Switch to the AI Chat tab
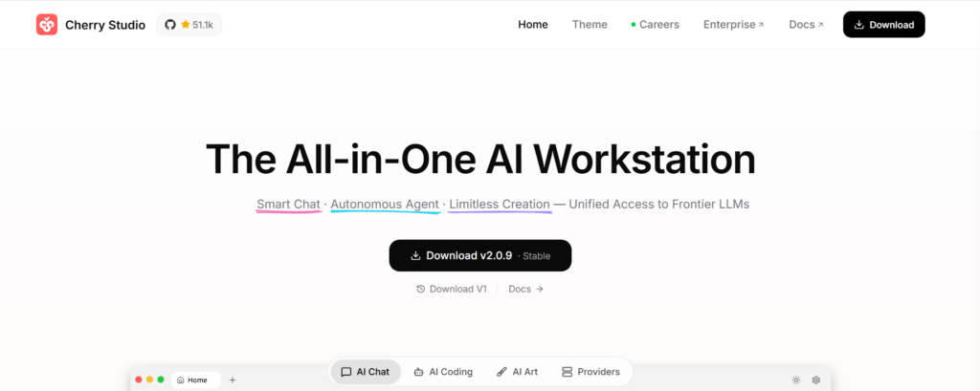The height and width of the screenshot is (391, 980). [366, 372]
